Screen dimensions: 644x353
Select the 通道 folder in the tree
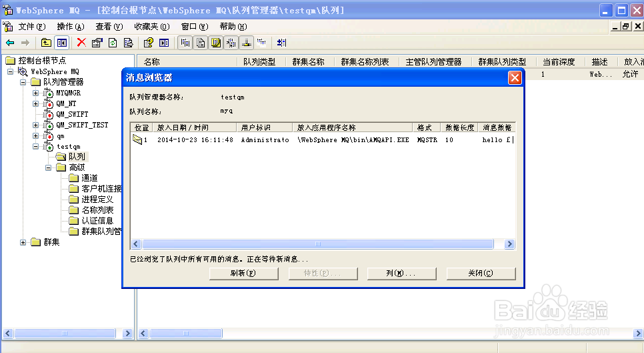pyautogui.click(x=89, y=178)
